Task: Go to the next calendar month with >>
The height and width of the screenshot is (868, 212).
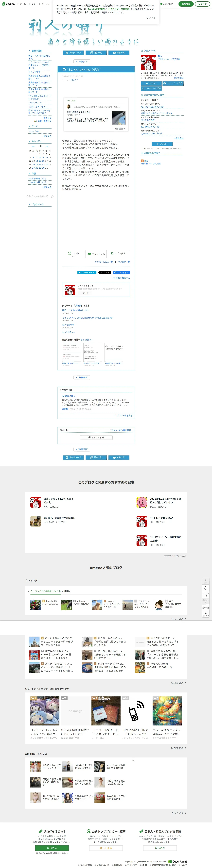Action: point(47,147)
